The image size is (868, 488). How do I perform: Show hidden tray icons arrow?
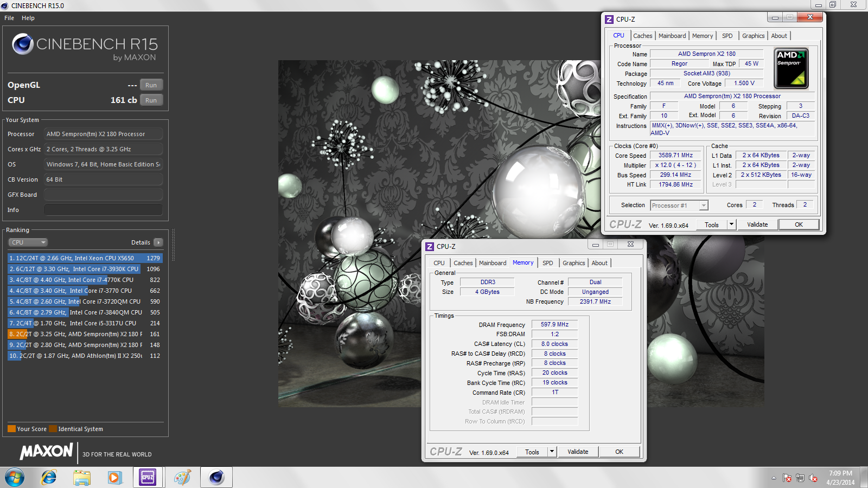(x=774, y=478)
